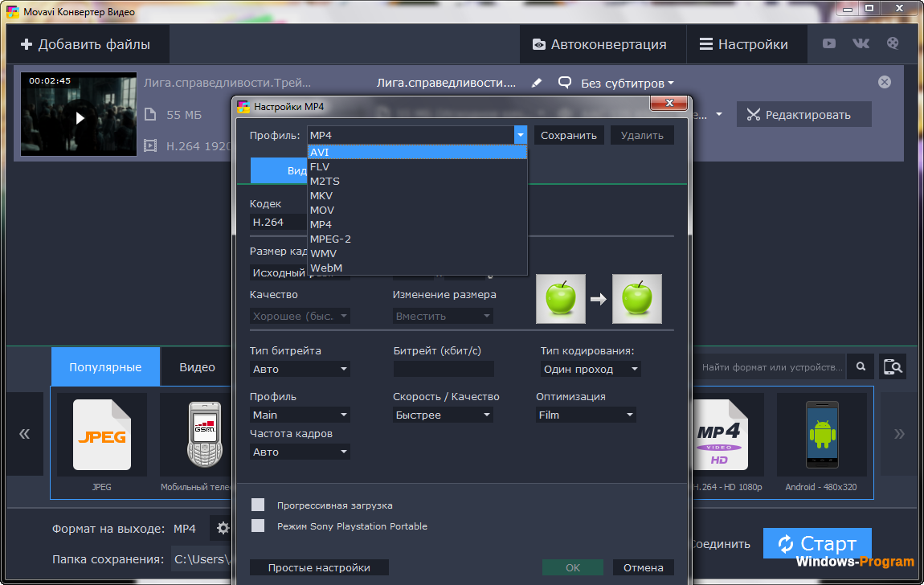Select M2TS from the profile list
Viewport: 924px width, 585px height.
417,181
